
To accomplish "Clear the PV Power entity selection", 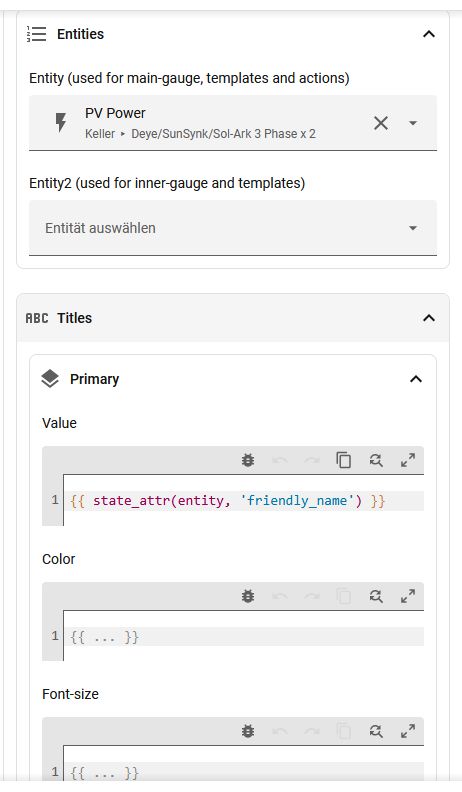I will pos(381,123).
